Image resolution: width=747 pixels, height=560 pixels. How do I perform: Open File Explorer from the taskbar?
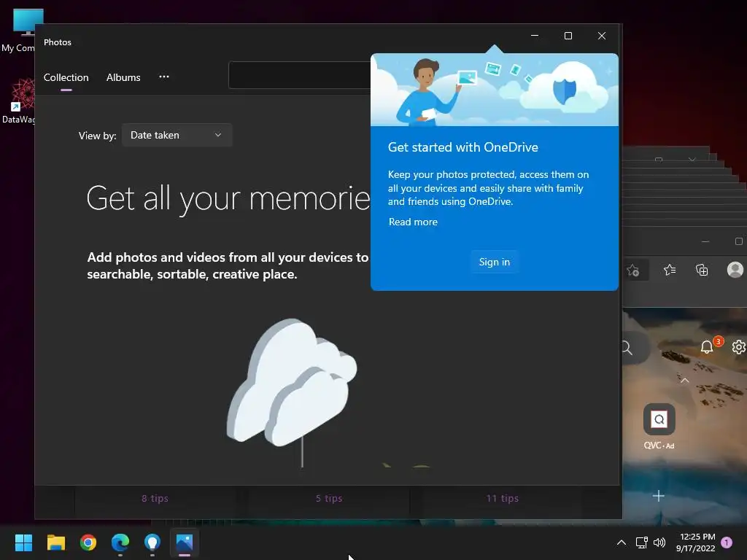tap(55, 542)
